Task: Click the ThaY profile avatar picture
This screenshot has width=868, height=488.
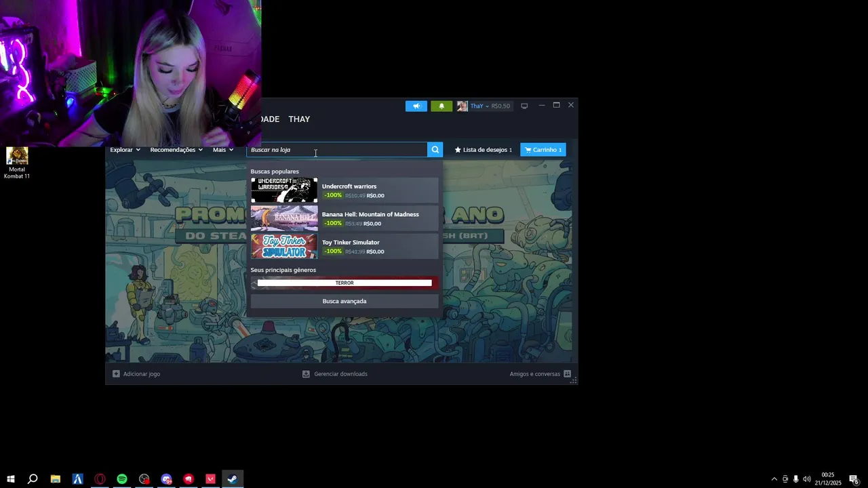Action: point(462,106)
